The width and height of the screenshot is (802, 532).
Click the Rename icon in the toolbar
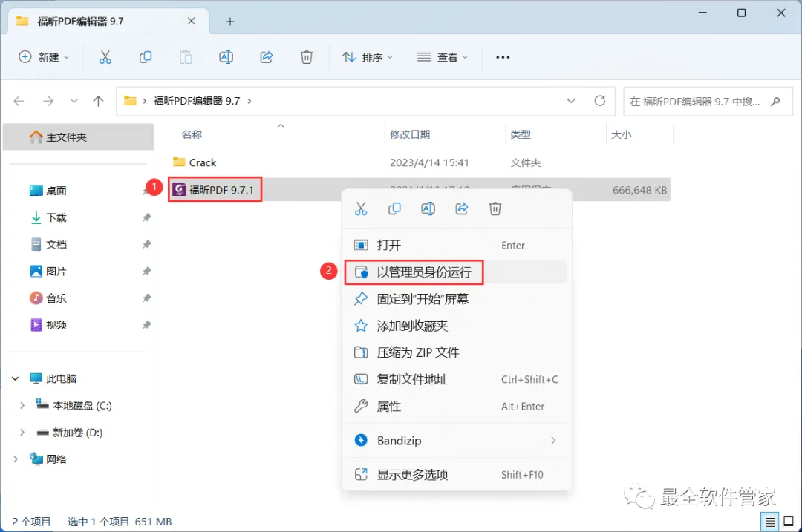click(x=226, y=57)
